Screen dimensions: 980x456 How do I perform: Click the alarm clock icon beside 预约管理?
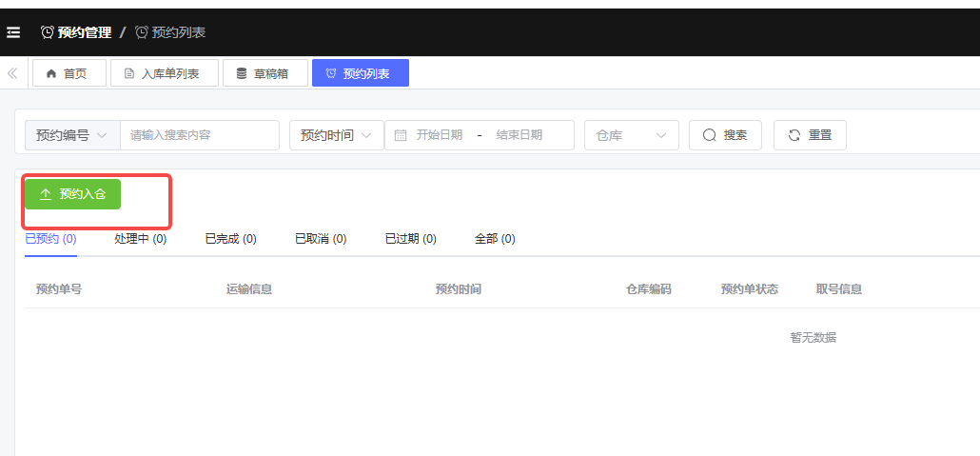coord(47,32)
